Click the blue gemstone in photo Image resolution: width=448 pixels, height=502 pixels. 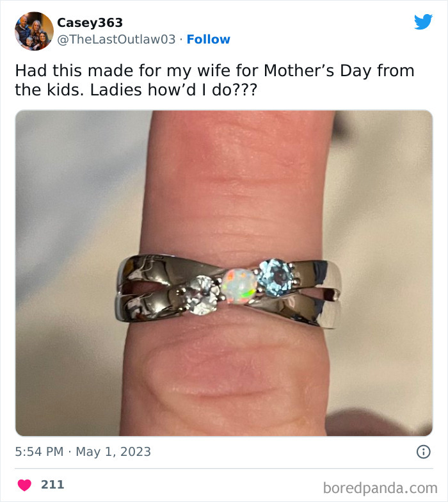(275, 275)
